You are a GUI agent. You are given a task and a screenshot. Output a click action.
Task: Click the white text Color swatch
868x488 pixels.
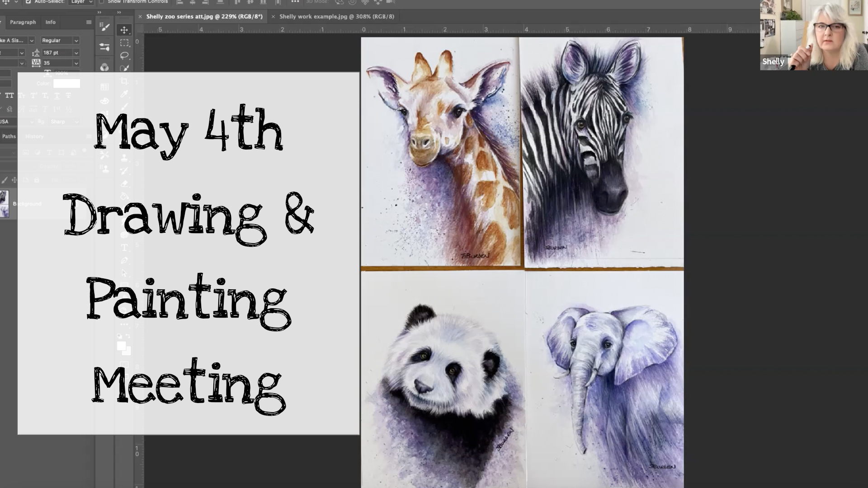[x=66, y=84]
